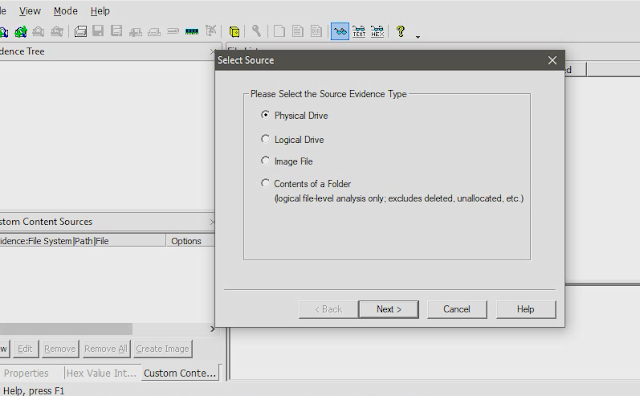The width and height of the screenshot is (640, 396).
Task: Toggle the highlighted glasses automatic view mode icon
Action: click(340, 31)
